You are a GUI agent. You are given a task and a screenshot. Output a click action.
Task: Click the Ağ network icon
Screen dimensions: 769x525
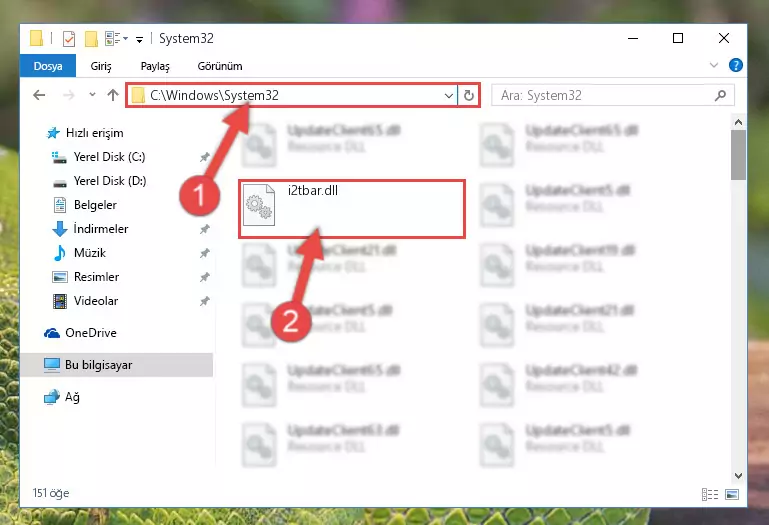[x=51, y=397]
